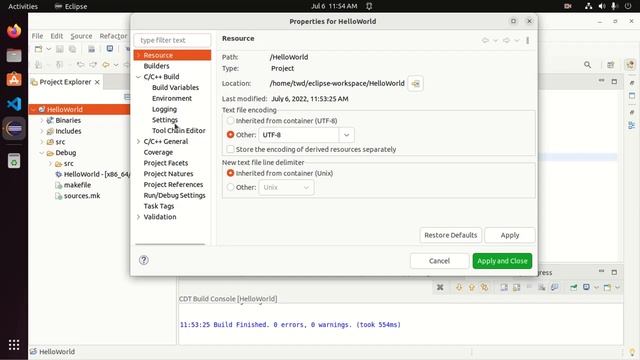Click the Apply and Close button
This screenshot has height=360, width=640.
coord(502,261)
